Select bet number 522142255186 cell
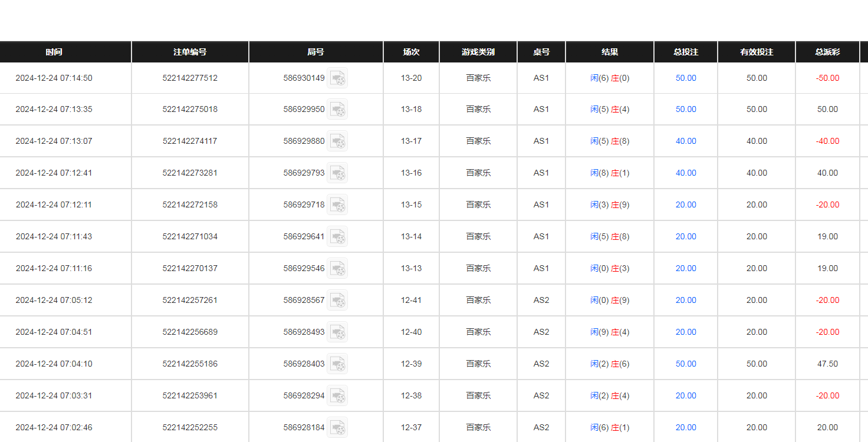This screenshot has height=442, width=868. coord(190,364)
